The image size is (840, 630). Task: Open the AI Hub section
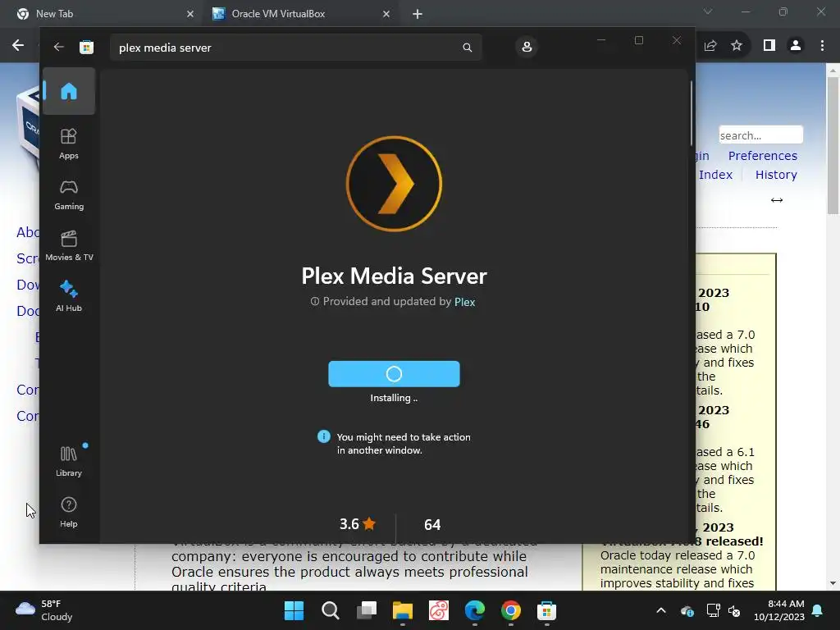69,296
